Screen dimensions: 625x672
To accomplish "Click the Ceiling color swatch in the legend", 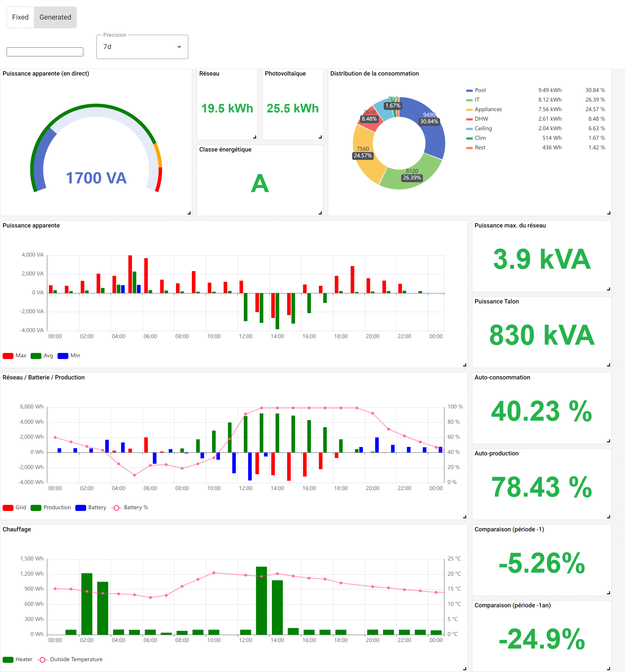I will pyautogui.click(x=469, y=128).
